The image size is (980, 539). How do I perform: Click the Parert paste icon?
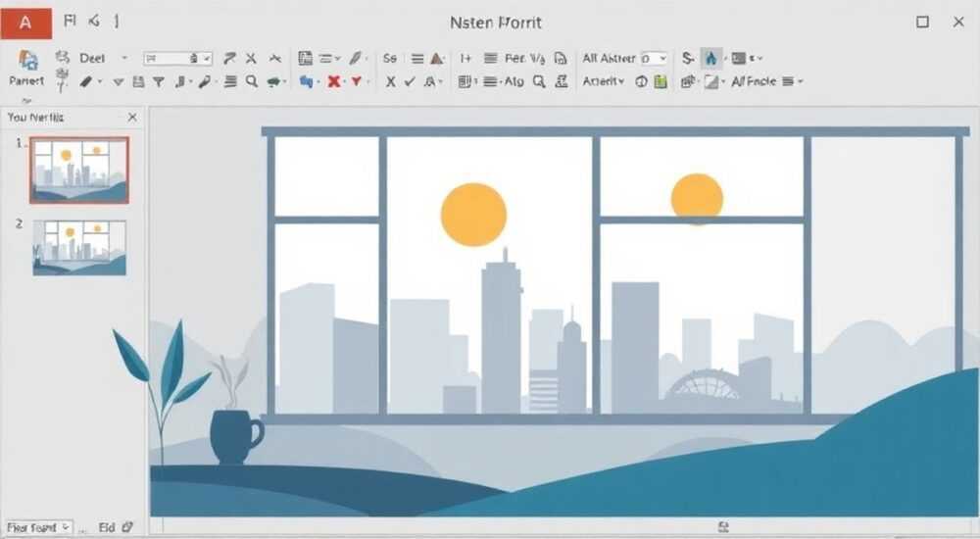pos(27,61)
